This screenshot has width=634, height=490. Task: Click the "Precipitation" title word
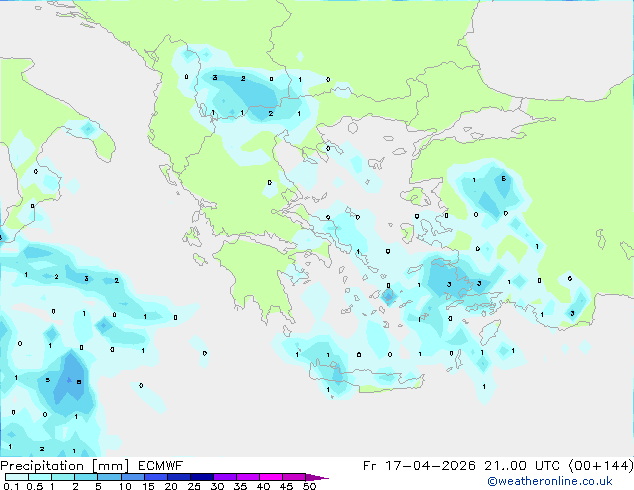click(x=42, y=466)
